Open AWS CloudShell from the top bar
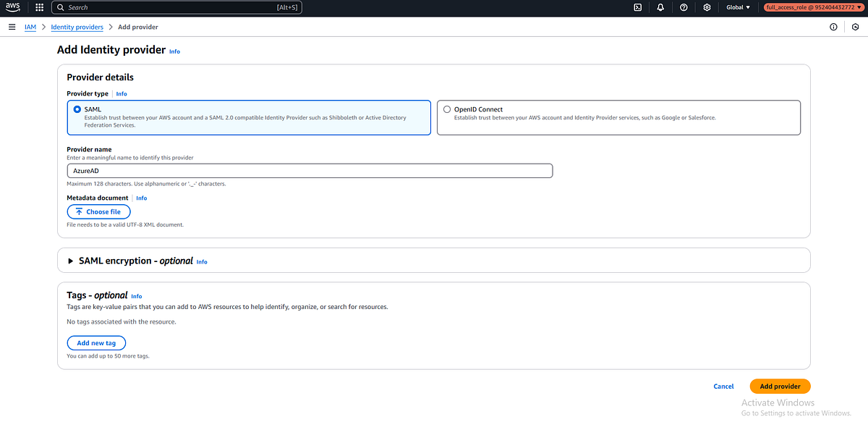Screen dimensions: 868x422 click(637, 7)
